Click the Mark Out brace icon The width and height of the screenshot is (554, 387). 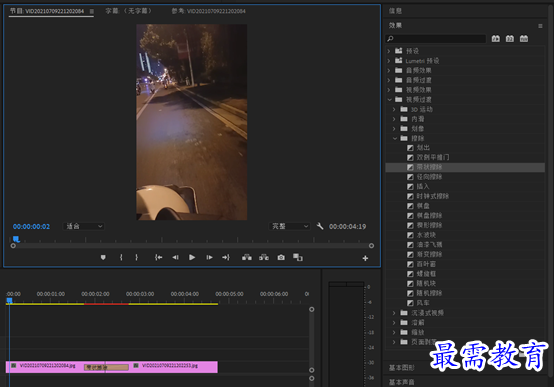pos(137,257)
